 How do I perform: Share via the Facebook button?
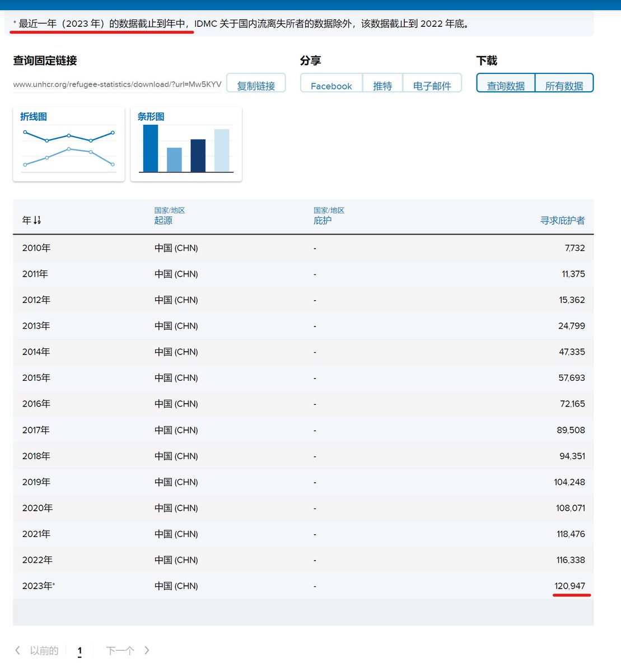point(331,83)
